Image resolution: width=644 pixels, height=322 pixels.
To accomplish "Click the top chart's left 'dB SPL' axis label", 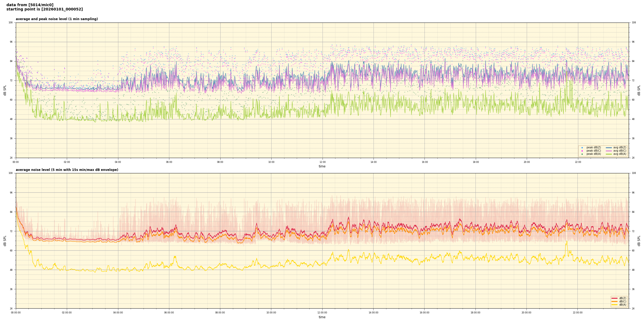I will point(5,90).
